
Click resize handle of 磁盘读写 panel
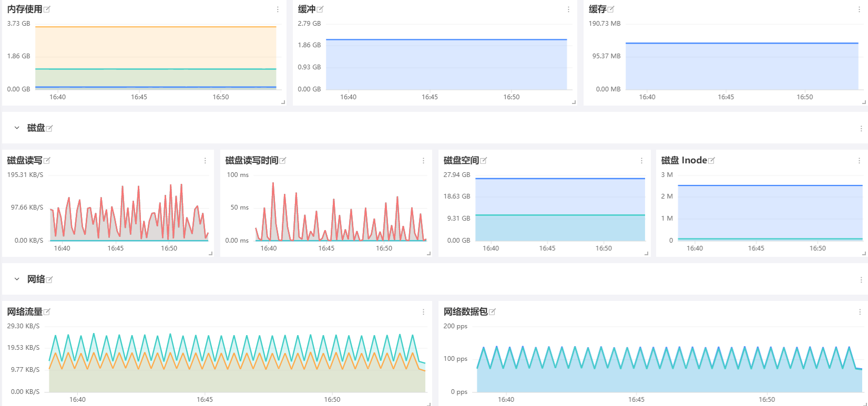click(211, 254)
